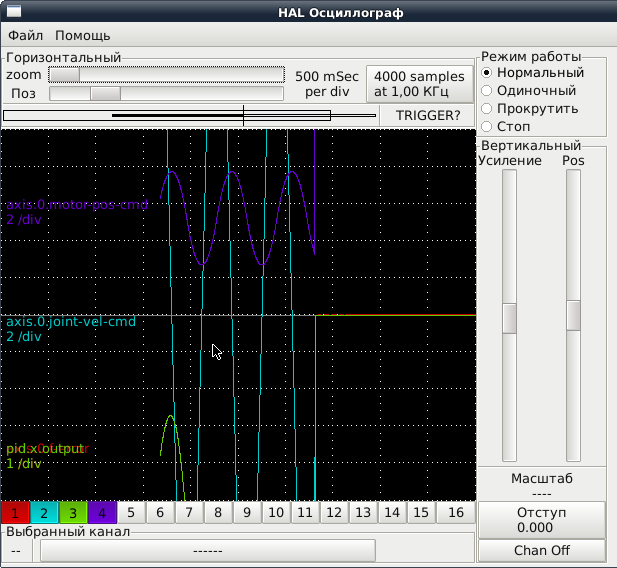Click the Отступ 0.000 button
Viewport: 617px width, 568px height.
(542, 520)
